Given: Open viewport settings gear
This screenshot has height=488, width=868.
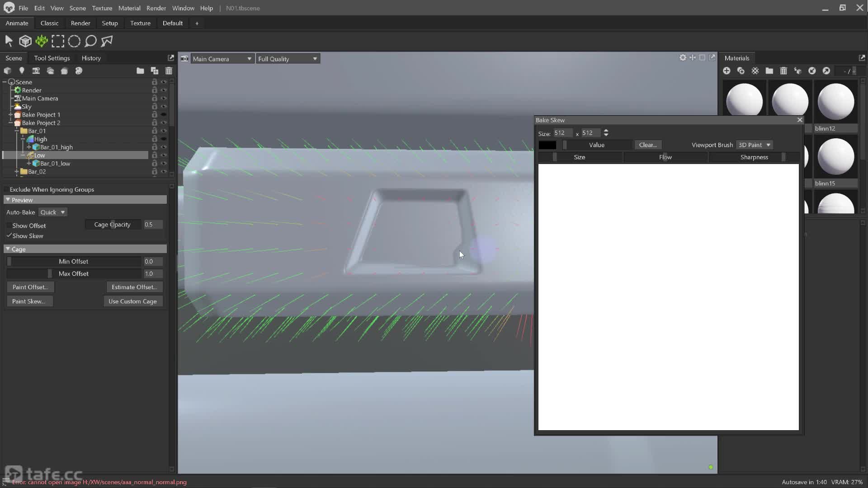Looking at the screenshot, I should [683, 57].
